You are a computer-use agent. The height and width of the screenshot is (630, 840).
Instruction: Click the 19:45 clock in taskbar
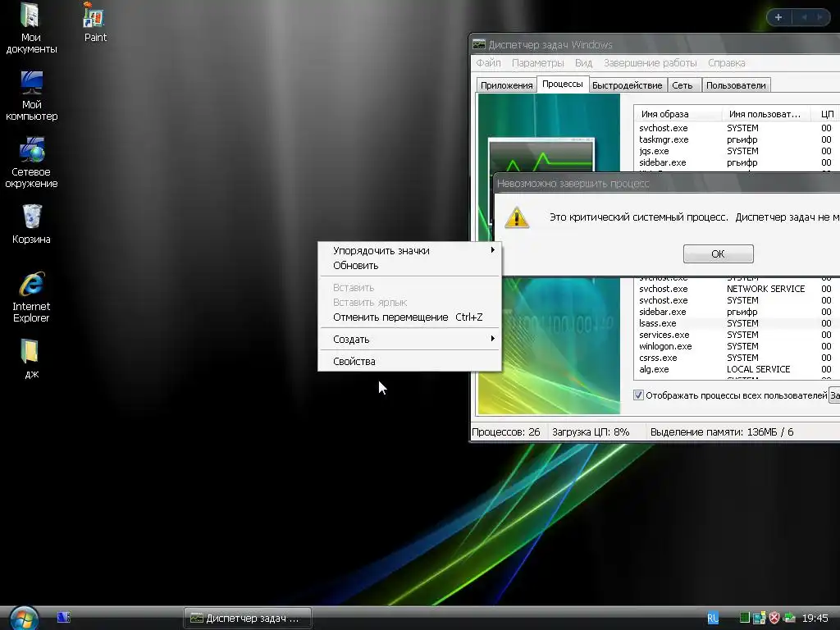pyautogui.click(x=815, y=619)
